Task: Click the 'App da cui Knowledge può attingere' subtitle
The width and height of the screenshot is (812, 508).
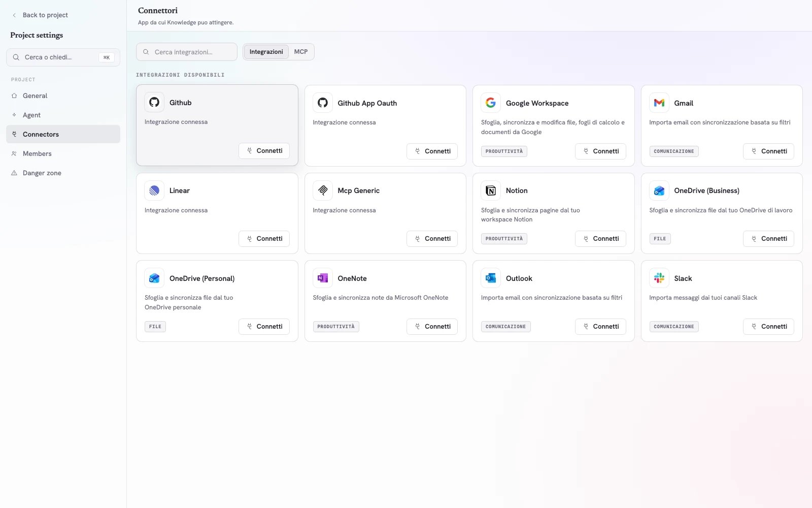Action: click(186, 22)
